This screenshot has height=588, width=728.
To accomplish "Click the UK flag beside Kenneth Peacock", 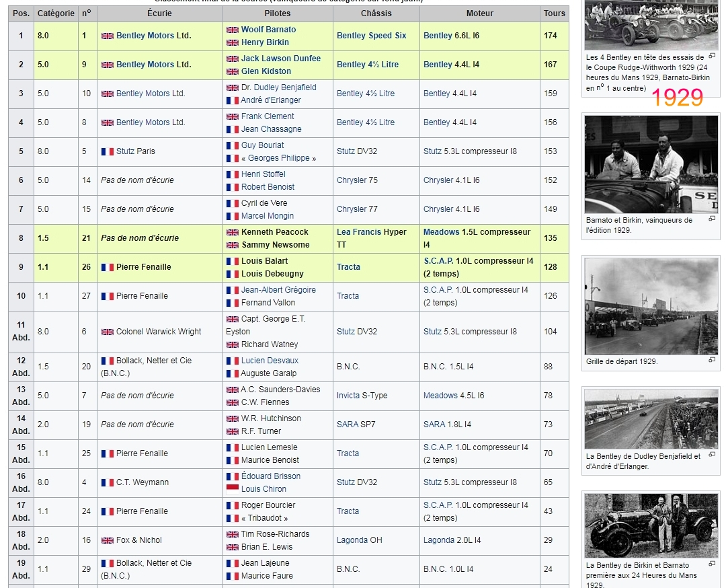I will tap(232, 232).
